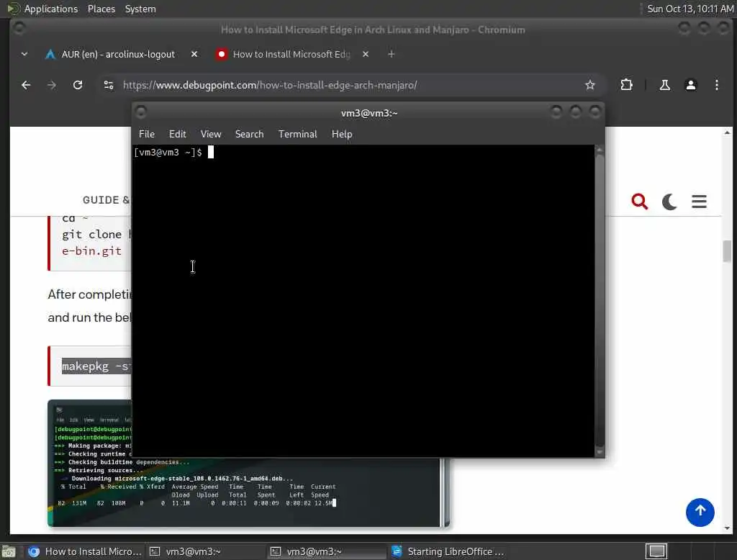Image resolution: width=737 pixels, height=560 pixels.
Task: Click the address bar URL
Action: click(x=270, y=85)
